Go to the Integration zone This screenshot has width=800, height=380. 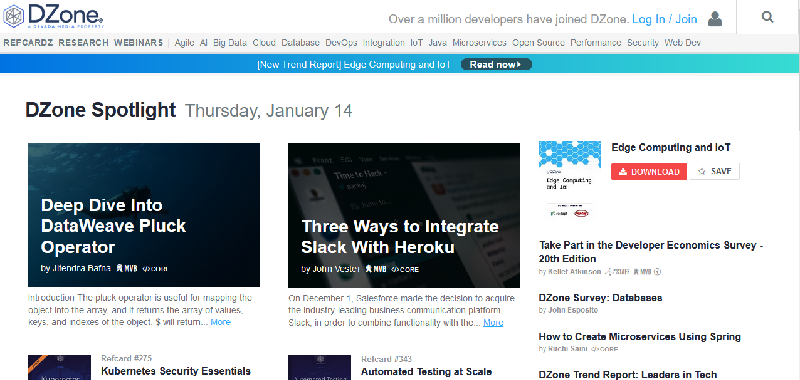(384, 43)
